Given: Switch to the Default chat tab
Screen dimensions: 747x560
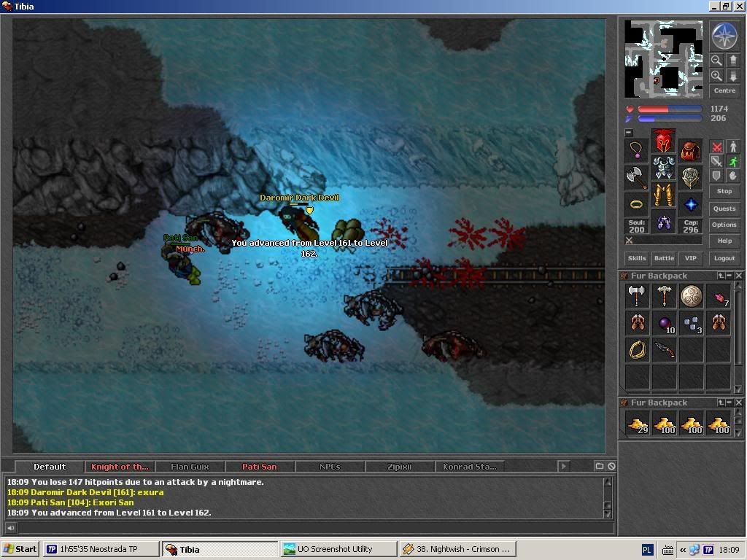Looking at the screenshot, I should (x=50, y=467).
